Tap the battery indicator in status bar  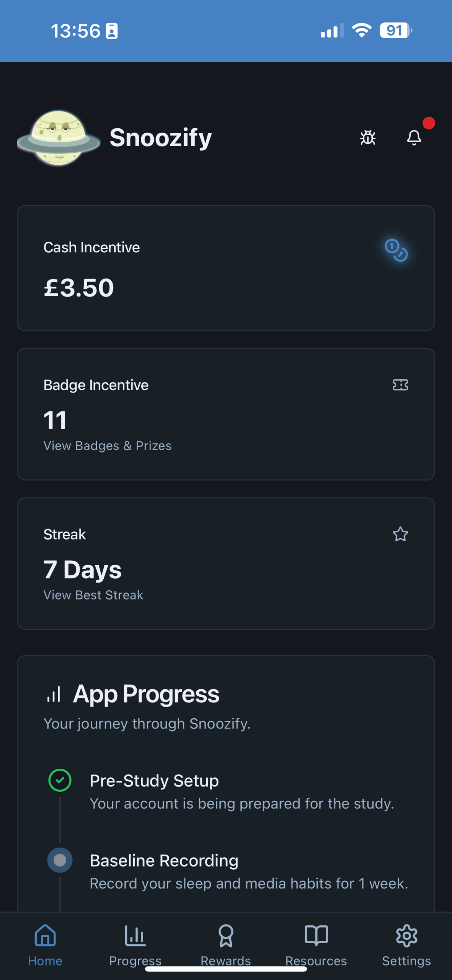click(395, 31)
